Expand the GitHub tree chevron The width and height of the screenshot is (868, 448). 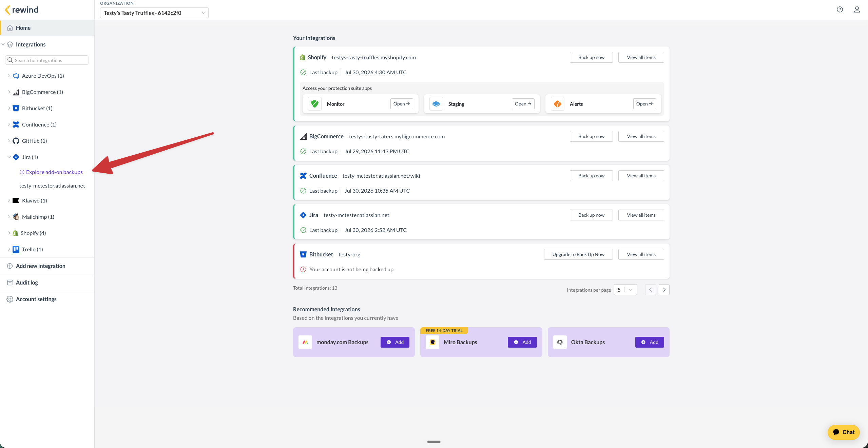pyautogui.click(x=9, y=141)
